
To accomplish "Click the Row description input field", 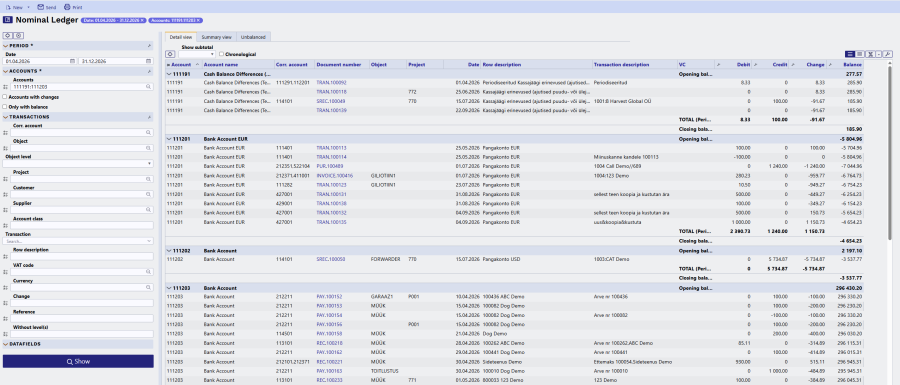I will tap(82, 256).
